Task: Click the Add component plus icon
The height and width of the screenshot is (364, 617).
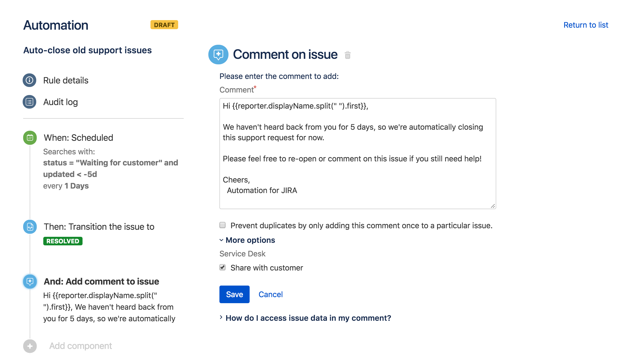Action: click(30, 346)
